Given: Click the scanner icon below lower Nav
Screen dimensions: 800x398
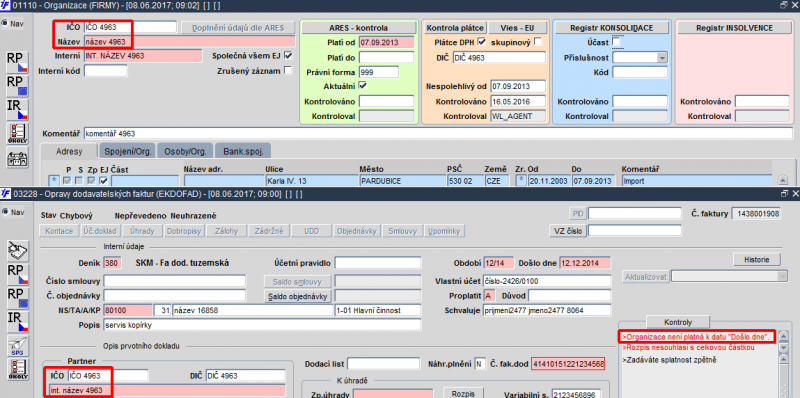Looking at the screenshot, I should (17, 252).
